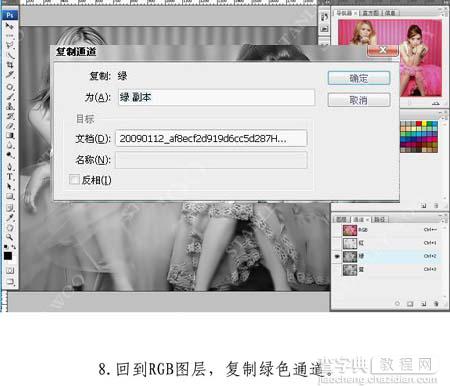Click the black foreground color swatch
Screen dimensions: 450x386
click(x=8, y=256)
